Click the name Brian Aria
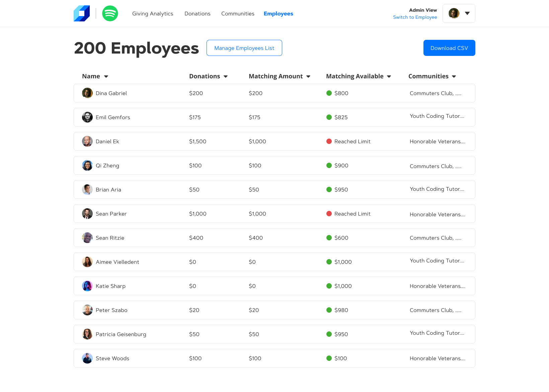Image resolution: width=549 pixels, height=392 pixels. pyautogui.click(x=108, y=190)
